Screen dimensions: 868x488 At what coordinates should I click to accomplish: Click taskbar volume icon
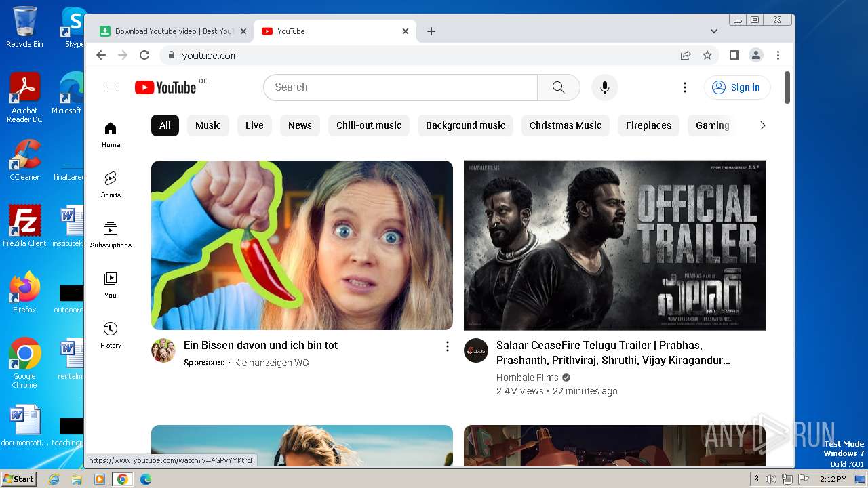[x=771, y=479]
